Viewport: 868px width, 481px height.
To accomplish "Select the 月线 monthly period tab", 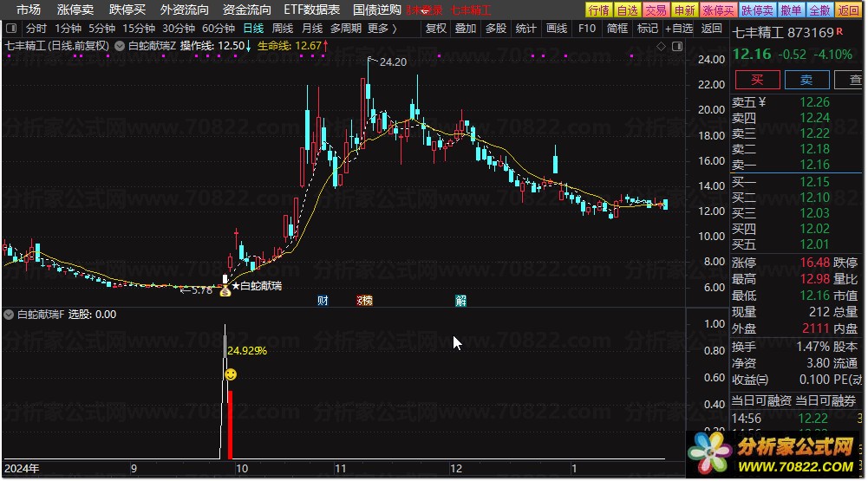I will pos(312,29).
